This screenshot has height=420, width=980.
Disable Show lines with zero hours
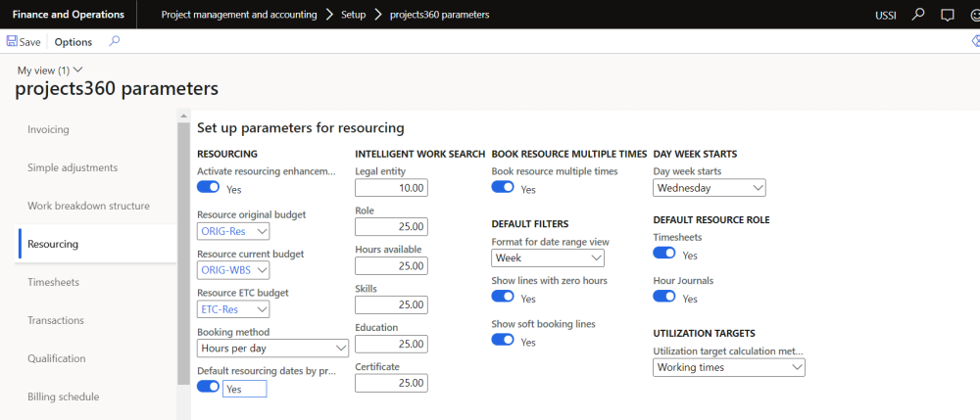tap(503, 297)
